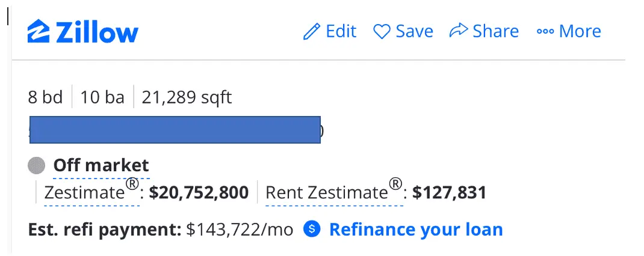Open the Edit label in header
Image resolution: width=644 pixels, height=256 pixels.
coord(341,31)
